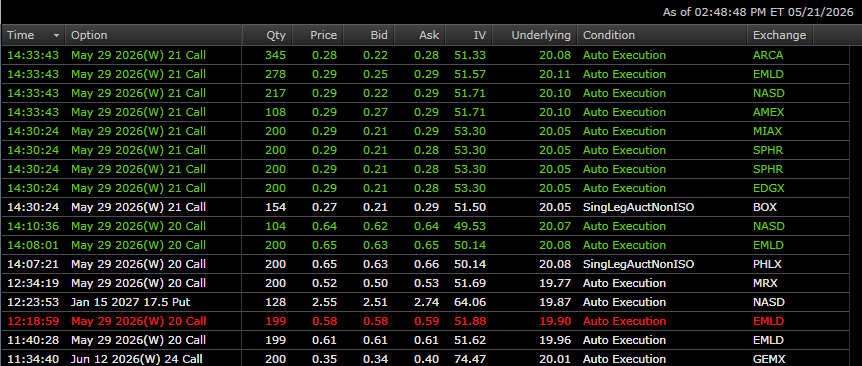Click Auto Execution in the GEMX row
Screen dimensions: 862x366
coord(624,359)
